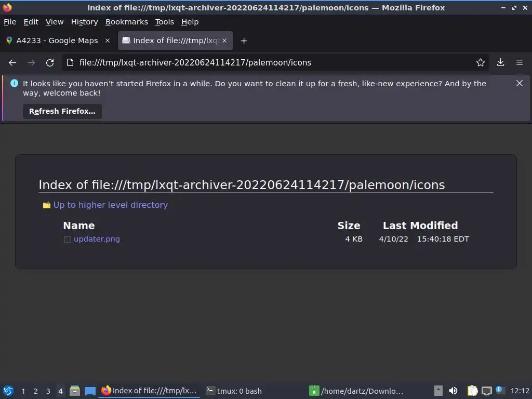Image resolution: width=532 pixels, height=399 pixels.
Task: Close the Index of file tab
Action: (224, 41)
